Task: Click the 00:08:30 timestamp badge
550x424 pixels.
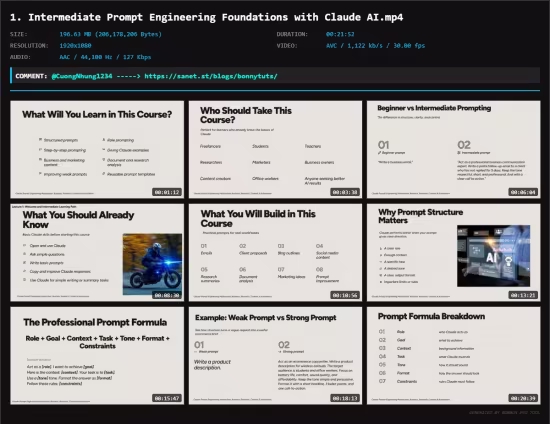Action: tap(167, 295)
